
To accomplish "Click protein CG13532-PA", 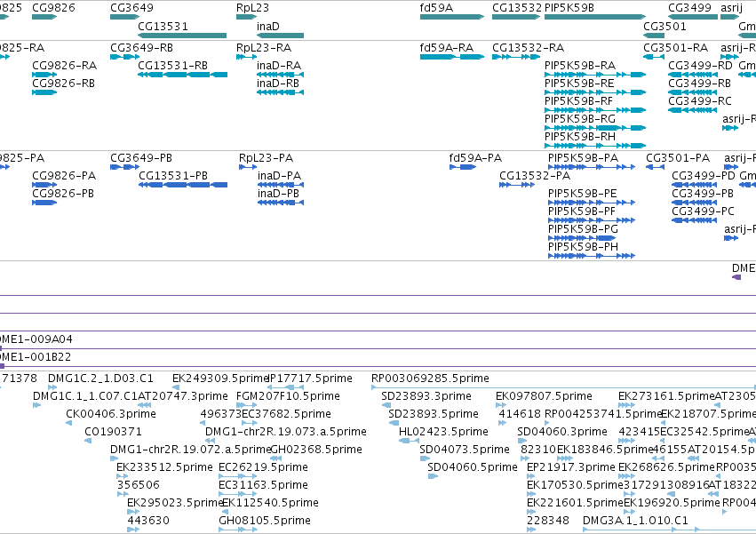I will tap(517, 185).
